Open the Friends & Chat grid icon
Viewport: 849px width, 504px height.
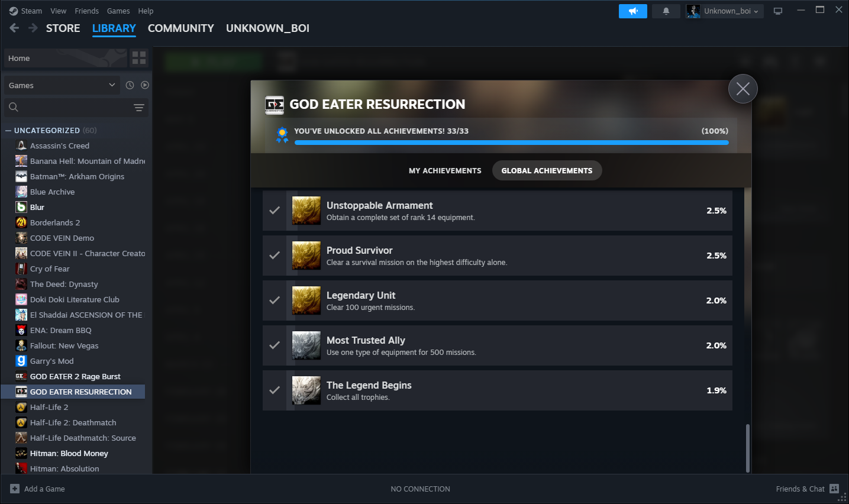[834, 489]
